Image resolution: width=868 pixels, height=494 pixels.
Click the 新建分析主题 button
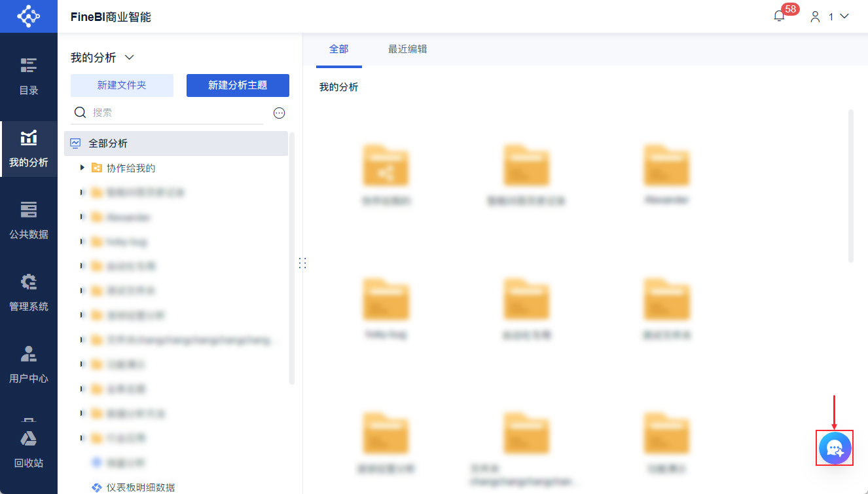coord(238,85)
